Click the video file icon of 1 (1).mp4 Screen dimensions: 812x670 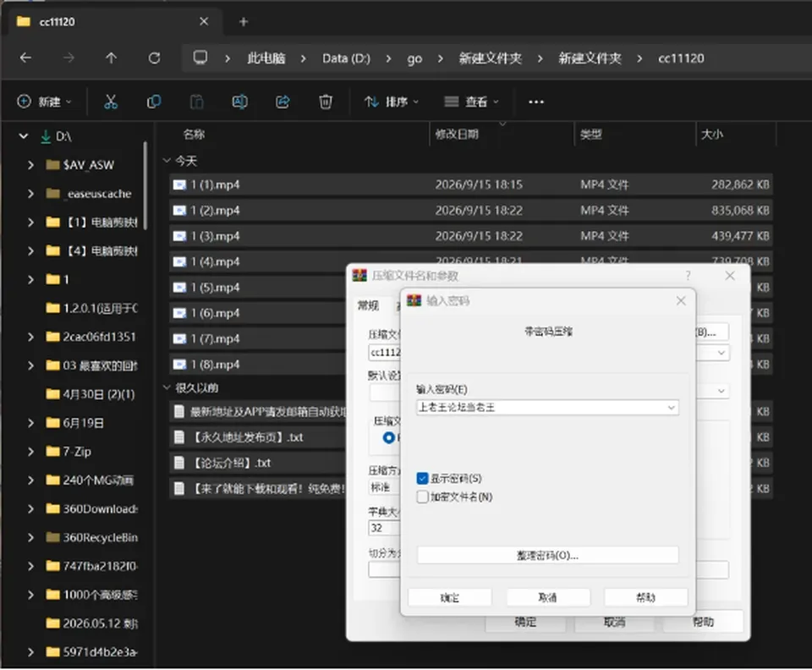tap(179, 185)
